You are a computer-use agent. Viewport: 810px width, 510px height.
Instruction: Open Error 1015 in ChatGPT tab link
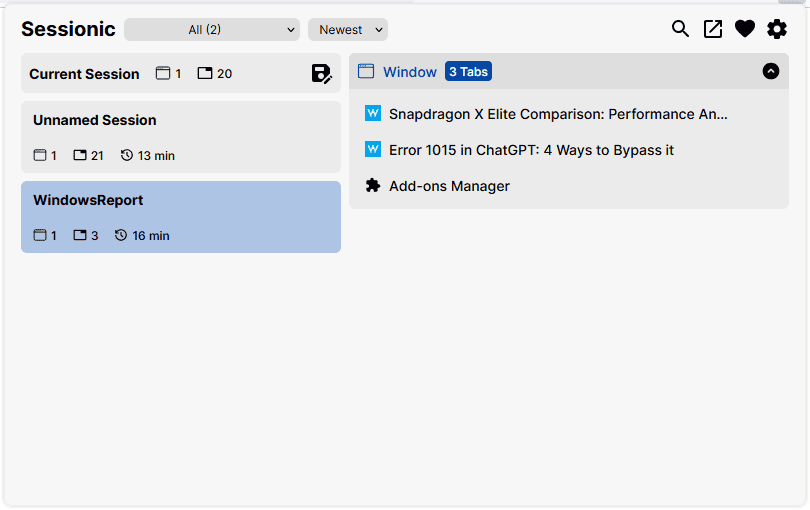(531, 150)
